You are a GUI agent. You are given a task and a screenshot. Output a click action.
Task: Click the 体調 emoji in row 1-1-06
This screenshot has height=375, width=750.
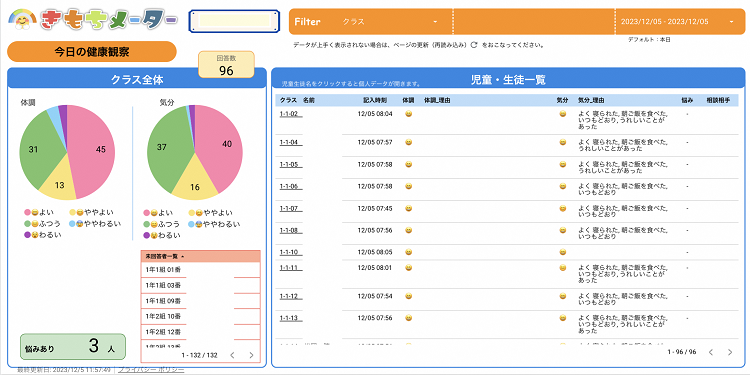[x=408, y=186]
